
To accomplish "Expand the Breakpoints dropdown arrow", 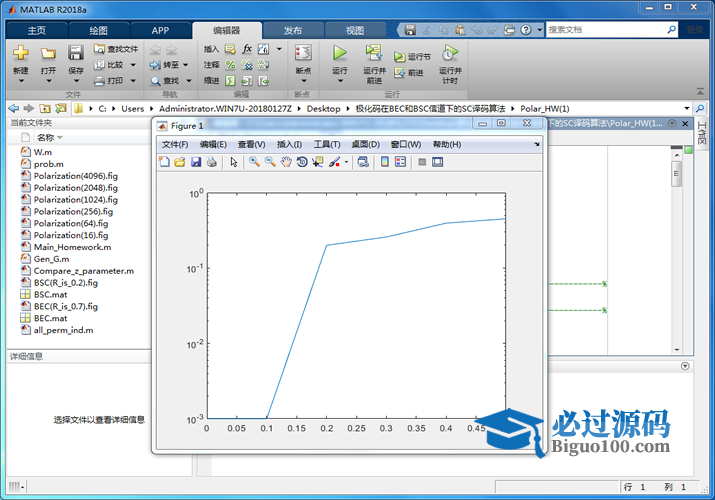I will 304,81.
